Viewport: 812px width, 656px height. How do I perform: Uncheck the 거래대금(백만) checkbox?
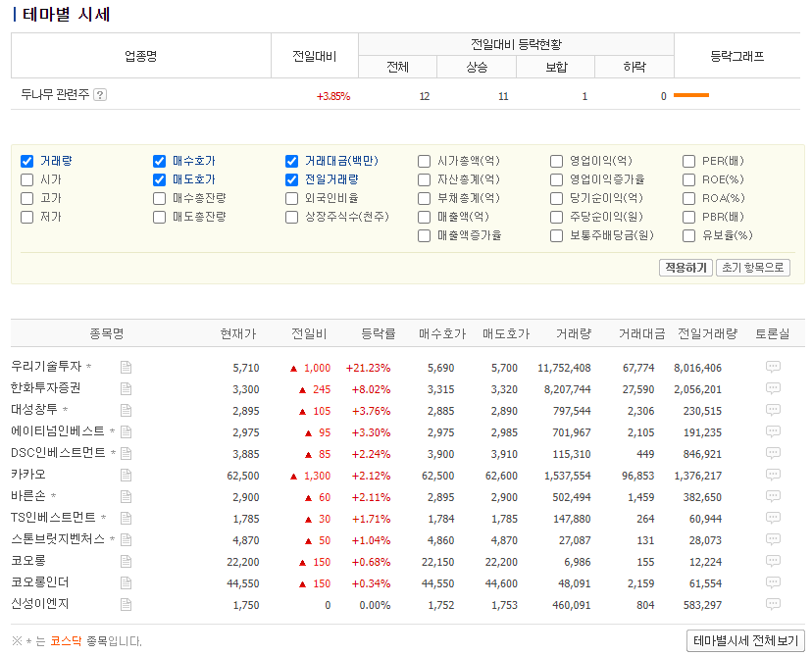pyautogui.click(x=291, y=161)
